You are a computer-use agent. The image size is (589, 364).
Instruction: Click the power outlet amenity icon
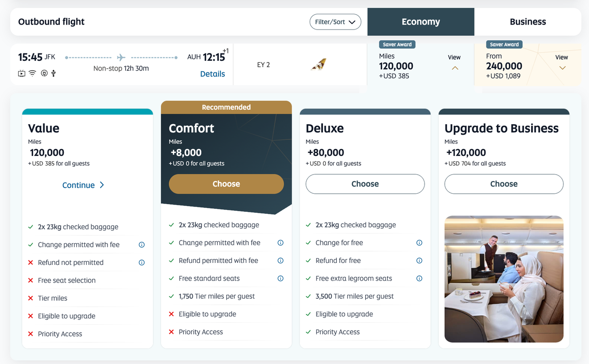(44, 73)
